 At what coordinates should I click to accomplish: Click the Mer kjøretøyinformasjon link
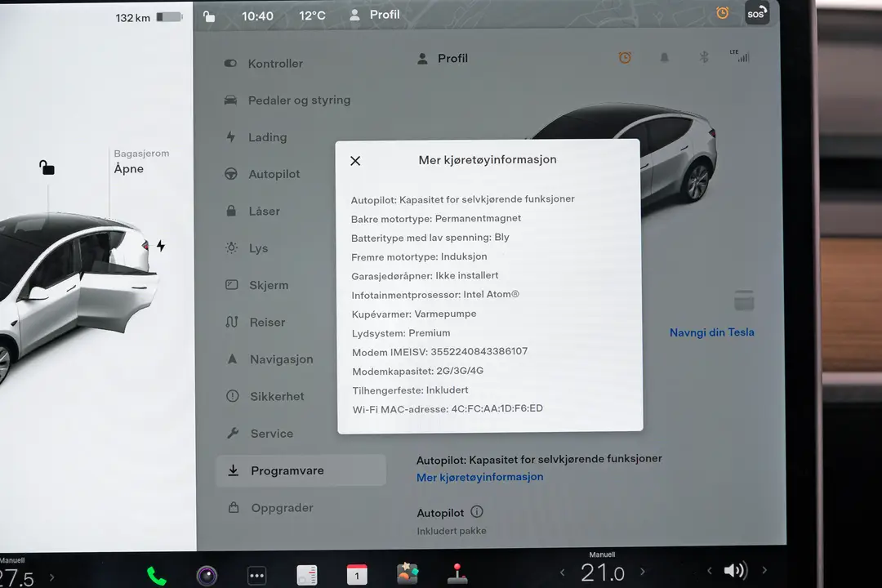pos(480,477)
